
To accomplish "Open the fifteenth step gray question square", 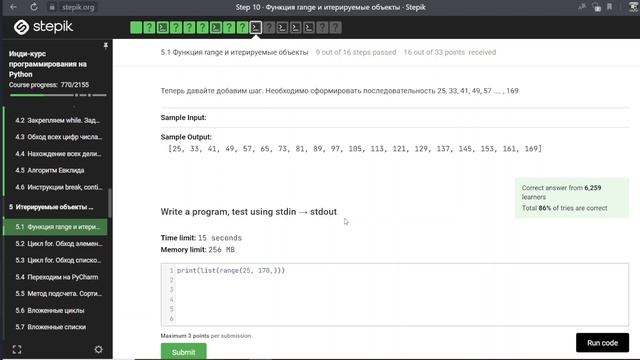I will (x=322, y=27).
